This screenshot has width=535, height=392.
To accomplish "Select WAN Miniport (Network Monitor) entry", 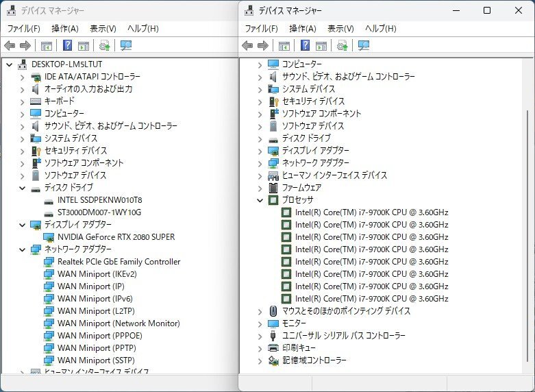I will [119, 323].
